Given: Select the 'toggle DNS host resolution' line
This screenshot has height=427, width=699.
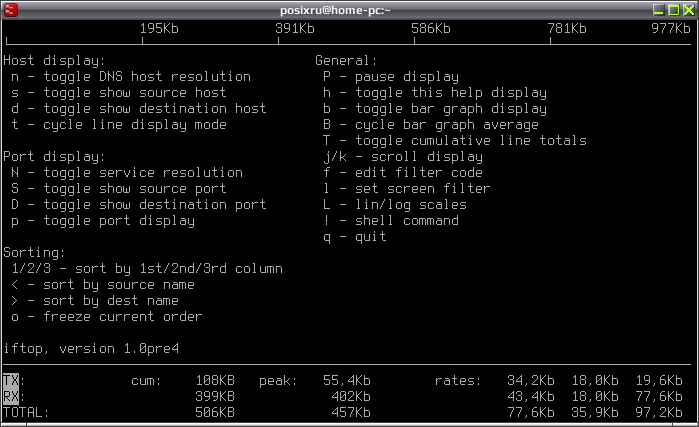Looking at the screenshot, I should coord(131,77).
